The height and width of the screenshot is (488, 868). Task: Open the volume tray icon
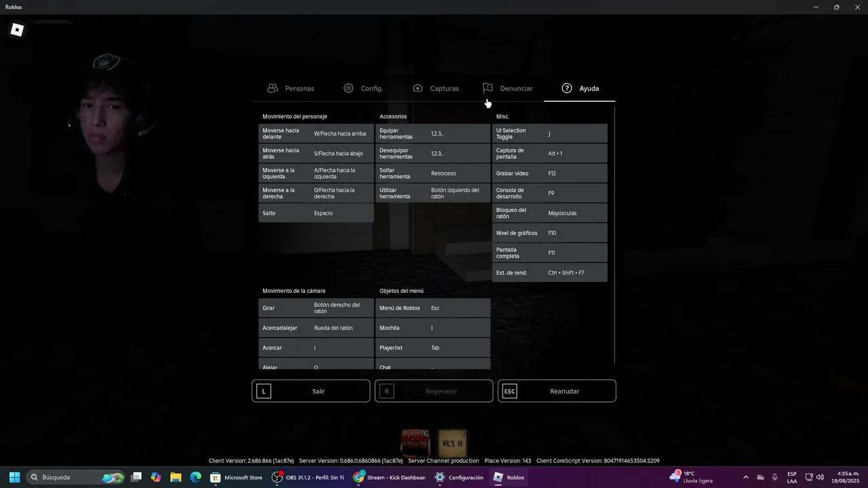click(820, 477)
